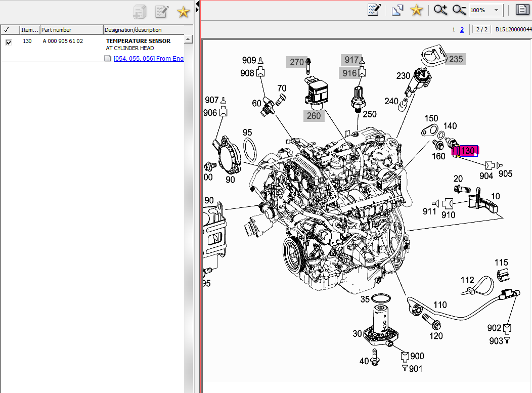This screenshot has width=532, height=393.
Task: Zoom out using the magnifier minus icon
Action: click(458, 9)
